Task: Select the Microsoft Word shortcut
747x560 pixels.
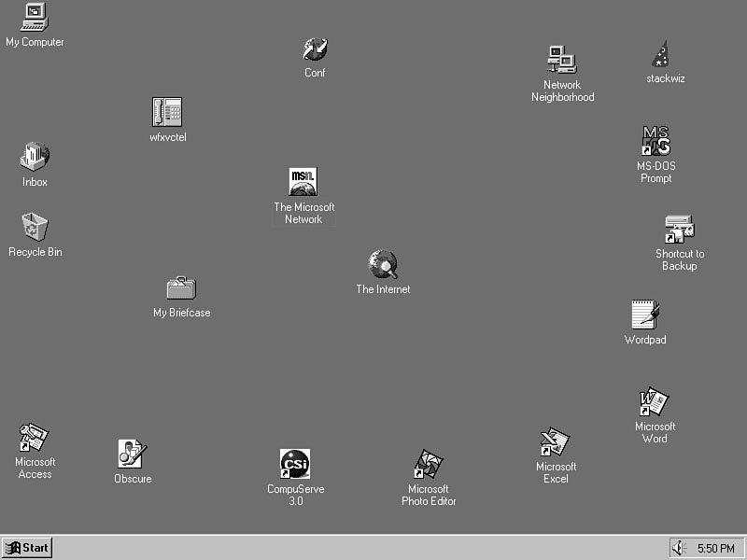Action: coord(655,401)
